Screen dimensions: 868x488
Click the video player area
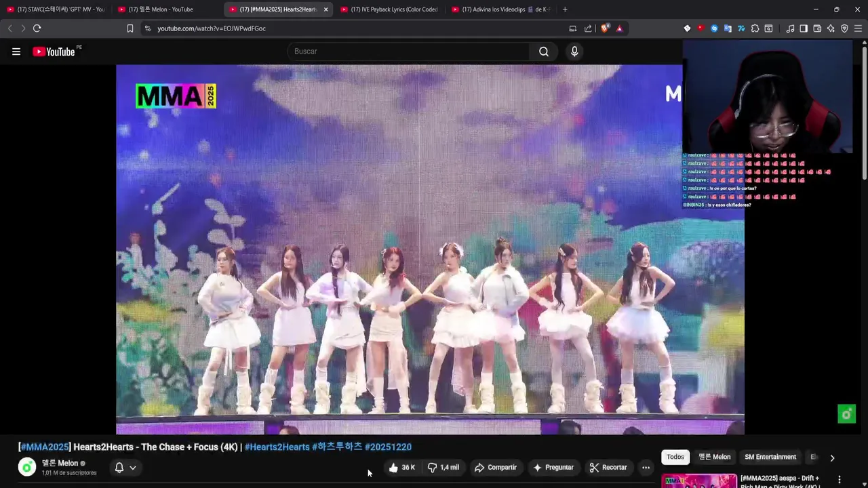430,249
